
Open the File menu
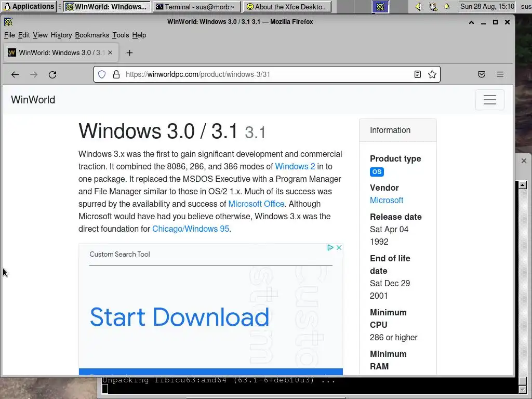pyautogui.click(x=9, y=35)
